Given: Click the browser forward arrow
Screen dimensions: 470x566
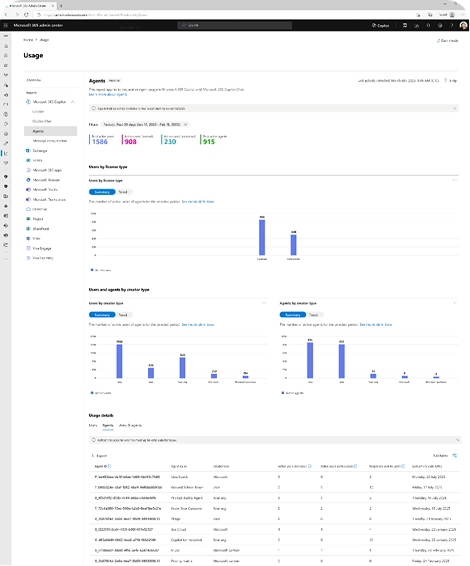Looking at the screenshot, I should click(17, 15).
